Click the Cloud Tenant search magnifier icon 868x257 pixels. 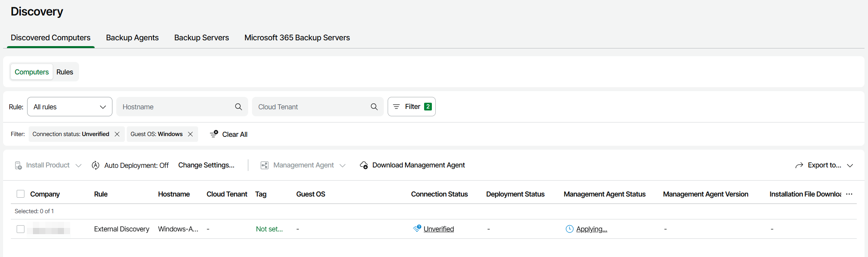[x=374, y=107]
